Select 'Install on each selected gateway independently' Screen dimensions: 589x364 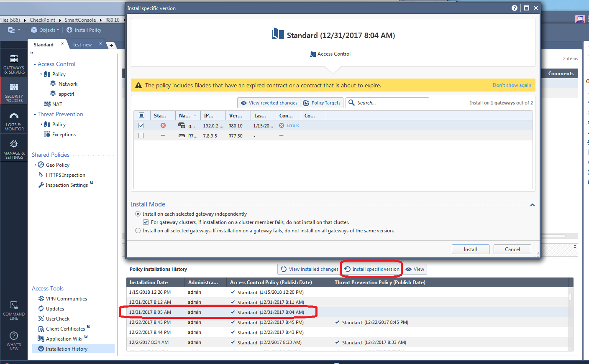click(x=138, y=214)
